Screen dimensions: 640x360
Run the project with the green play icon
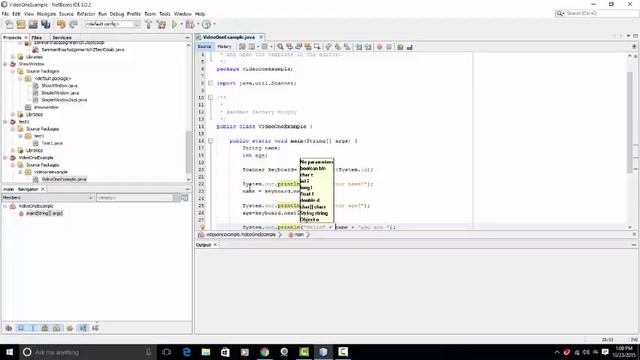[x=175, y=24]
